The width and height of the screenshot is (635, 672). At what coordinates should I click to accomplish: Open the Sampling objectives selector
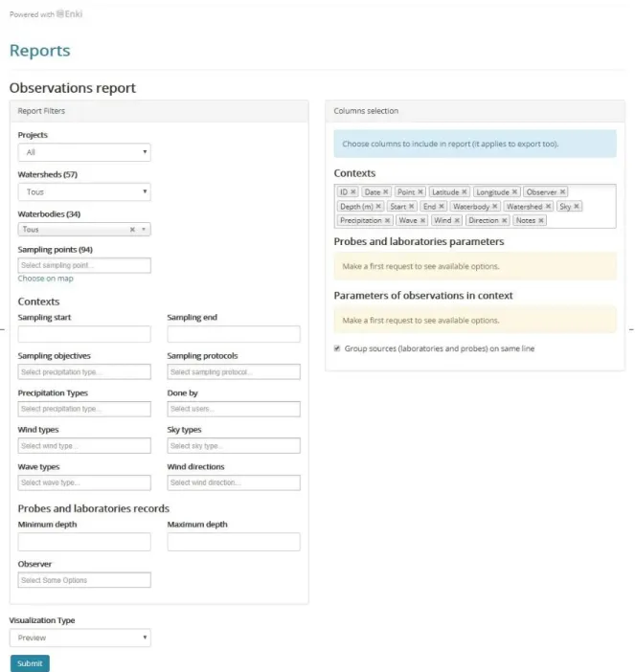[x=84, y=372]
